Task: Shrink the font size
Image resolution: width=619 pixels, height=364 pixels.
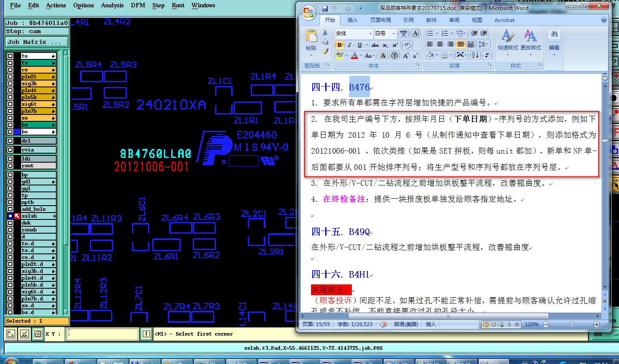Action: tap(415, 56)
